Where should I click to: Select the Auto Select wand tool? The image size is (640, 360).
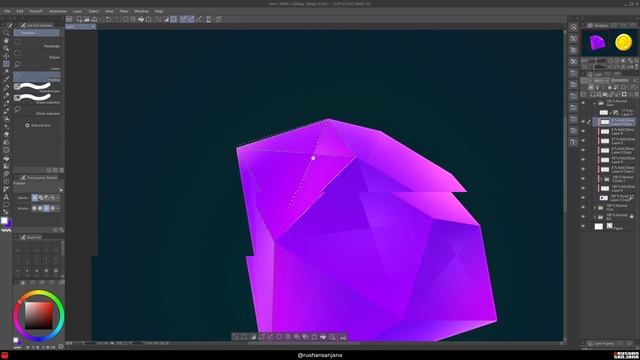click(6, 72)
